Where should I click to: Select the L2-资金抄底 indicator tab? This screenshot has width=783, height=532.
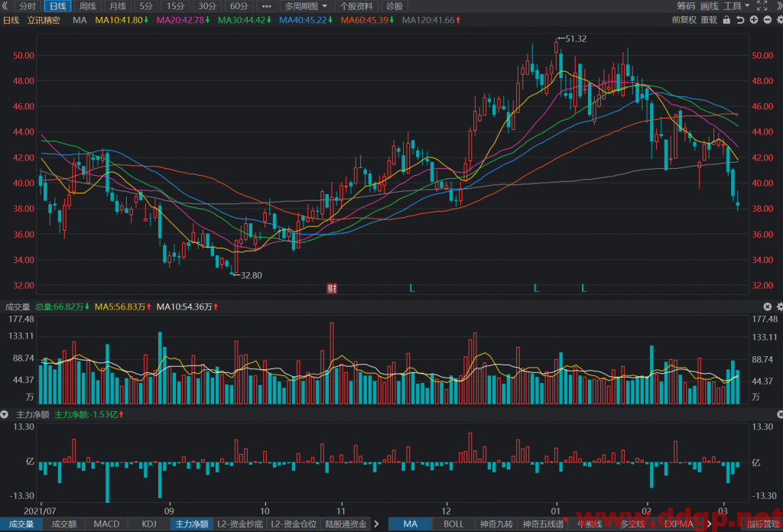(240, 524)
